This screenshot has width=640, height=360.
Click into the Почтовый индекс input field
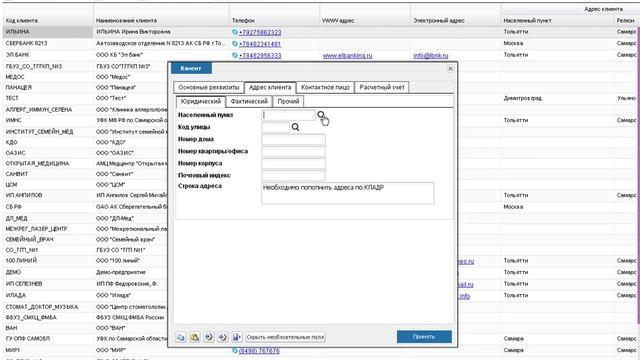[x=293, y=176]
